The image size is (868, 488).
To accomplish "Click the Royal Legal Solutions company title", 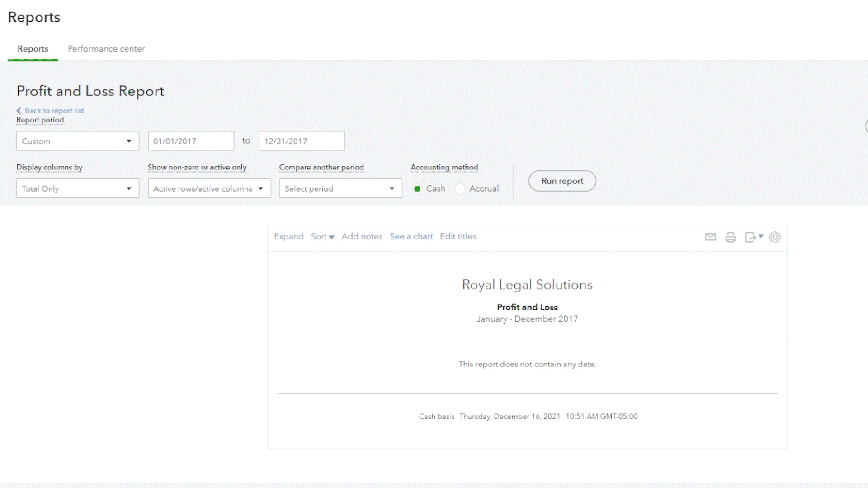I will tap(527, 285).
